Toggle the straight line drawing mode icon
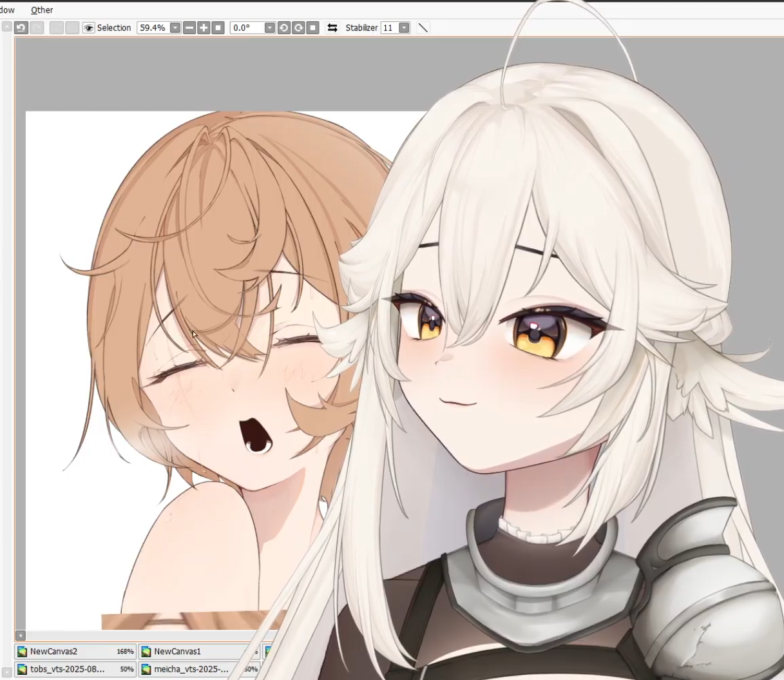The height and width of the screenshot is (680, 784). tap(423, 28)
